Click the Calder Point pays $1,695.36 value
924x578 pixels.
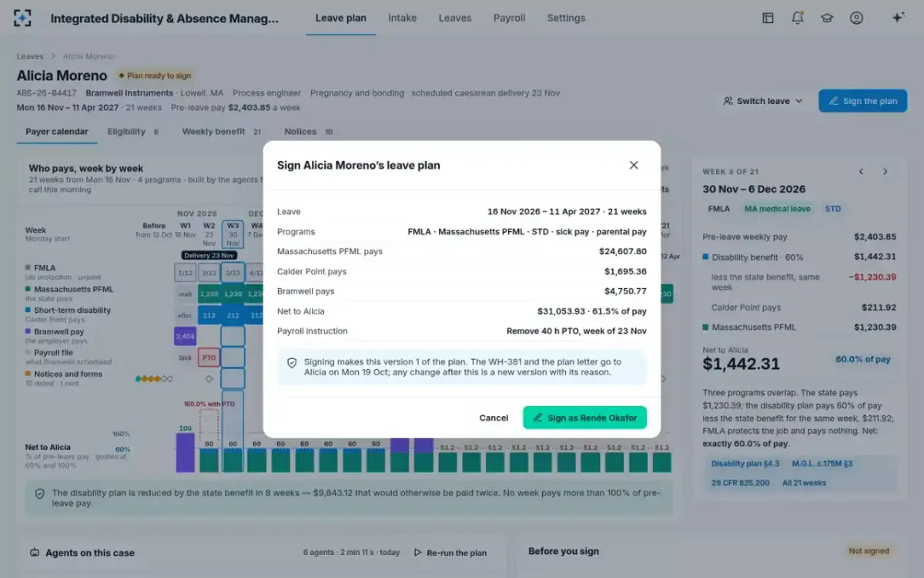(625, 271)
